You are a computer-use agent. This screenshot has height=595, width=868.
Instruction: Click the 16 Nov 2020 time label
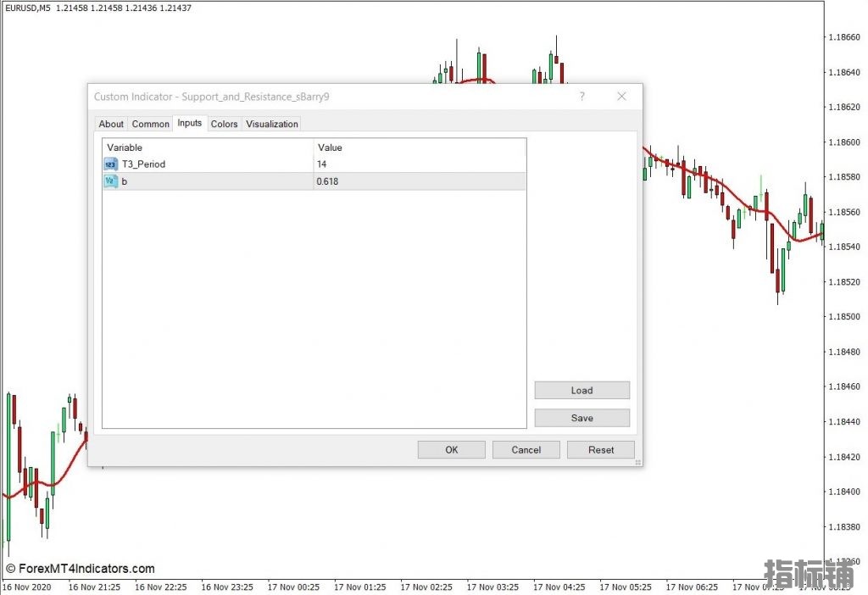tap(26, 587)
